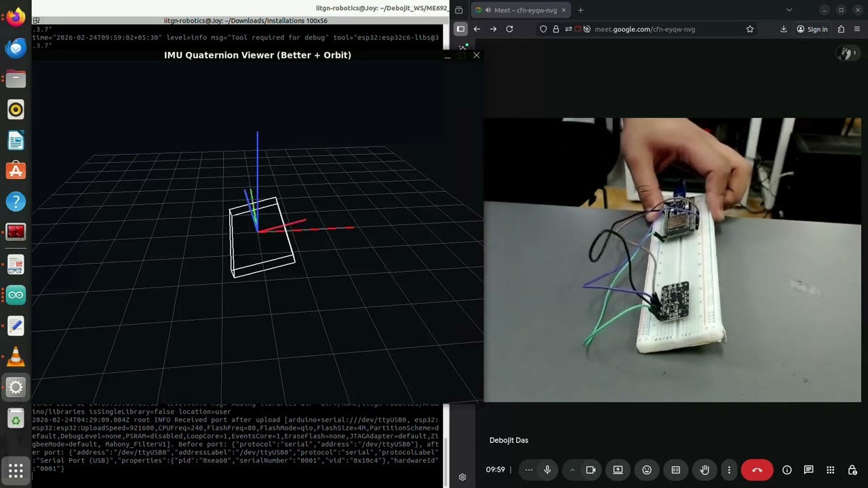Image resolution: width=868 pixels, height=488 pixels.
Task: Launch VLC media player from the dock
Action: 16,357
